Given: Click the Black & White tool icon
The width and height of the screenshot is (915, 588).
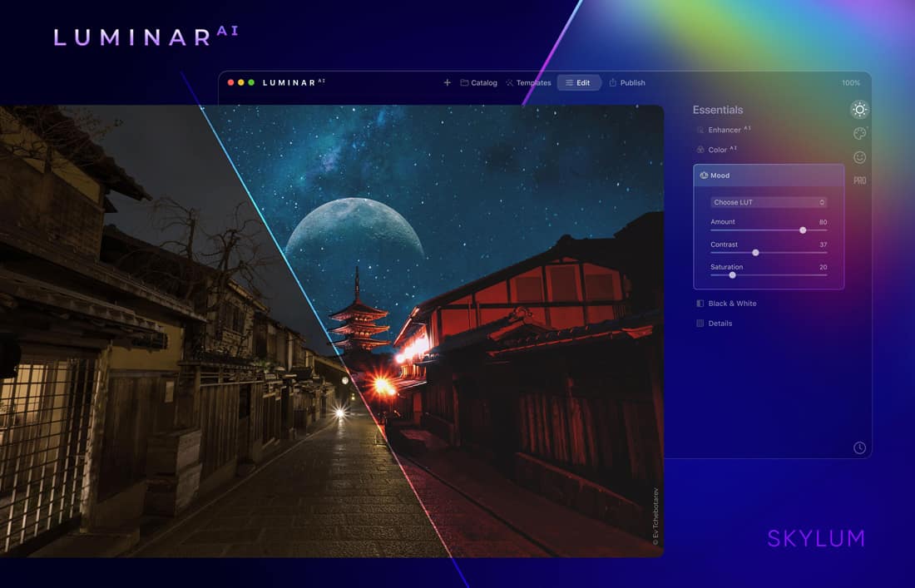Looking at the screenshot, I should click(700, 304).
